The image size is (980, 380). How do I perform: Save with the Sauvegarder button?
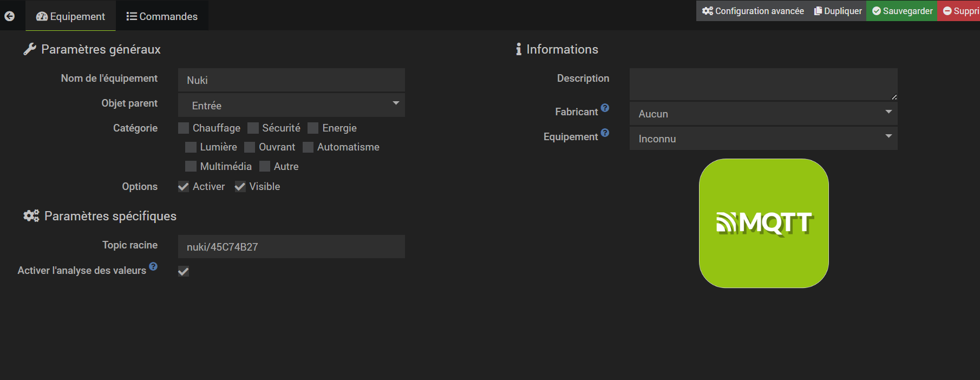coord(902,11)
